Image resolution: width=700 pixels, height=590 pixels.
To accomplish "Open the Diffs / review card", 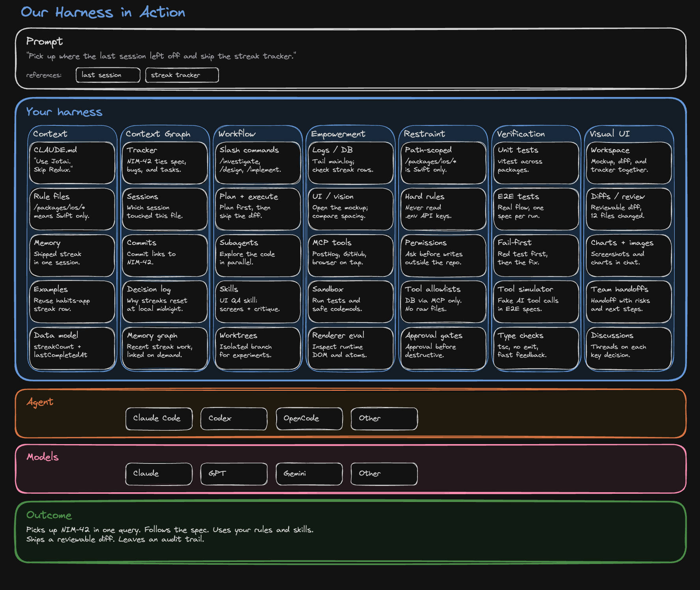I will pos(629,209).
